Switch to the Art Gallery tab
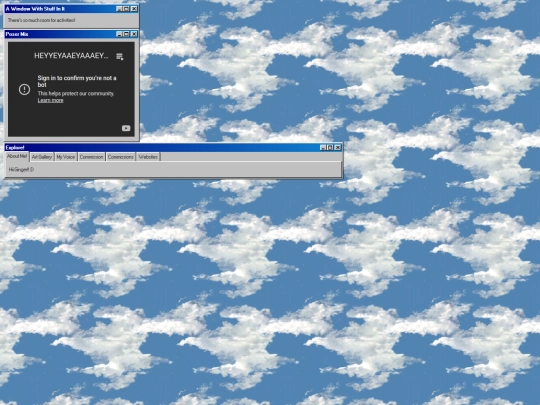Viewport: 540px width, 405px height. point(42,157)
